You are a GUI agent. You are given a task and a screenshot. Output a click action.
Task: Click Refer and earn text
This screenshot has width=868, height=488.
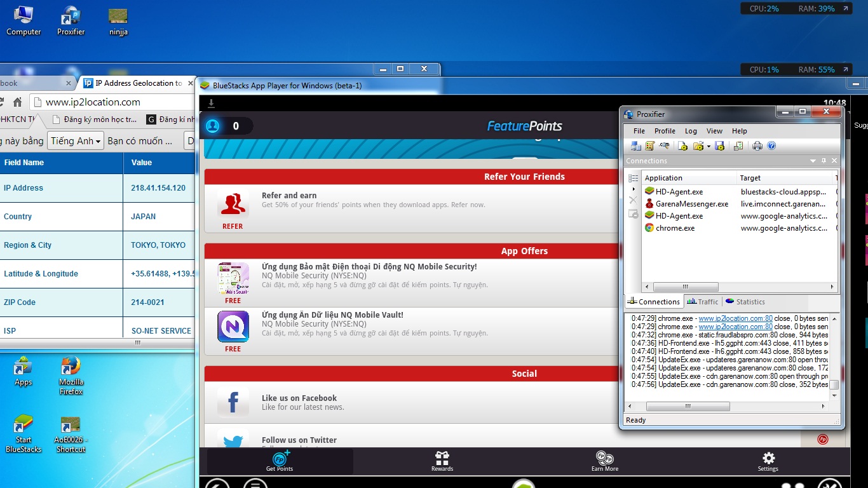point(289,195)
